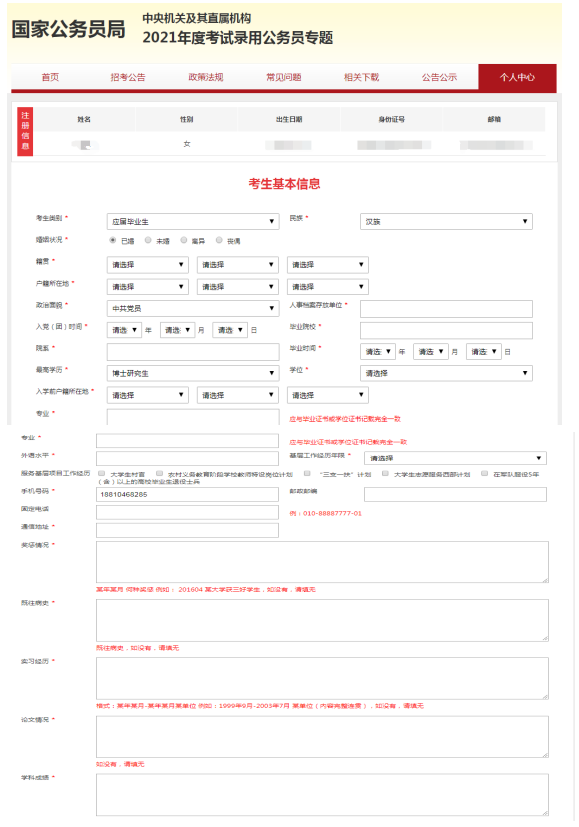Open the 个人中心 tab
This screenshot has width=579, height=827.
point(517,77)
